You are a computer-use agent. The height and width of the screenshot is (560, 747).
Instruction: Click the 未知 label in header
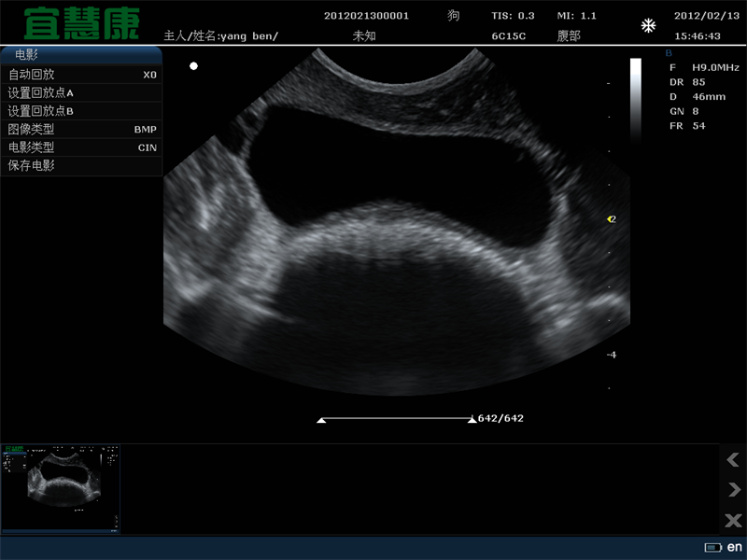364,35
